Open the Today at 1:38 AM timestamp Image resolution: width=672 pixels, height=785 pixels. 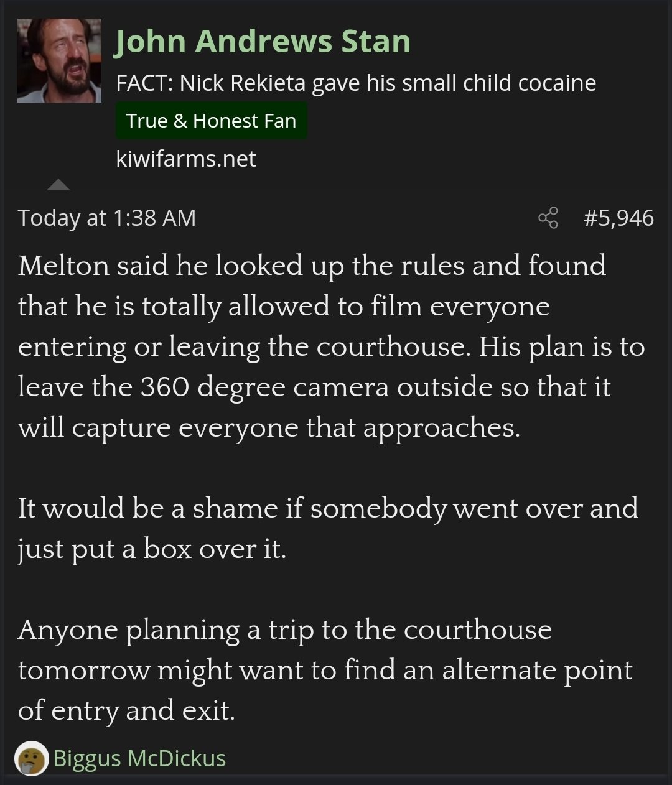pos(107,218)
